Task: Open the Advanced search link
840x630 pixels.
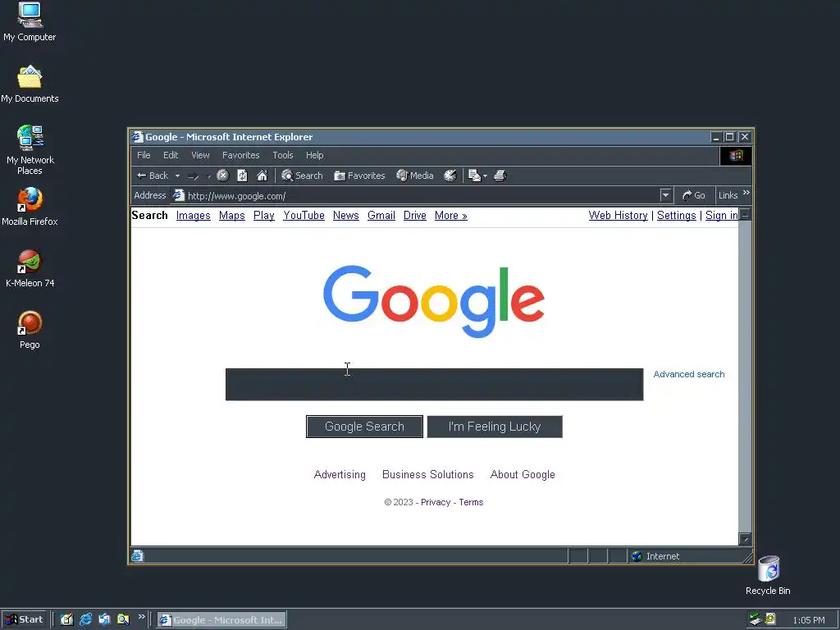Action: coord(689,374)
